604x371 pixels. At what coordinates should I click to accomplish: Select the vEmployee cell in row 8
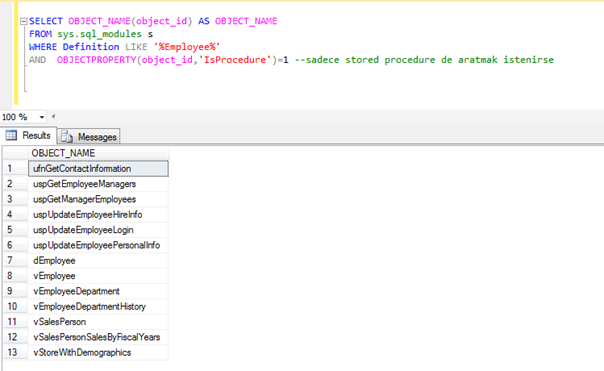coord(98,276)
